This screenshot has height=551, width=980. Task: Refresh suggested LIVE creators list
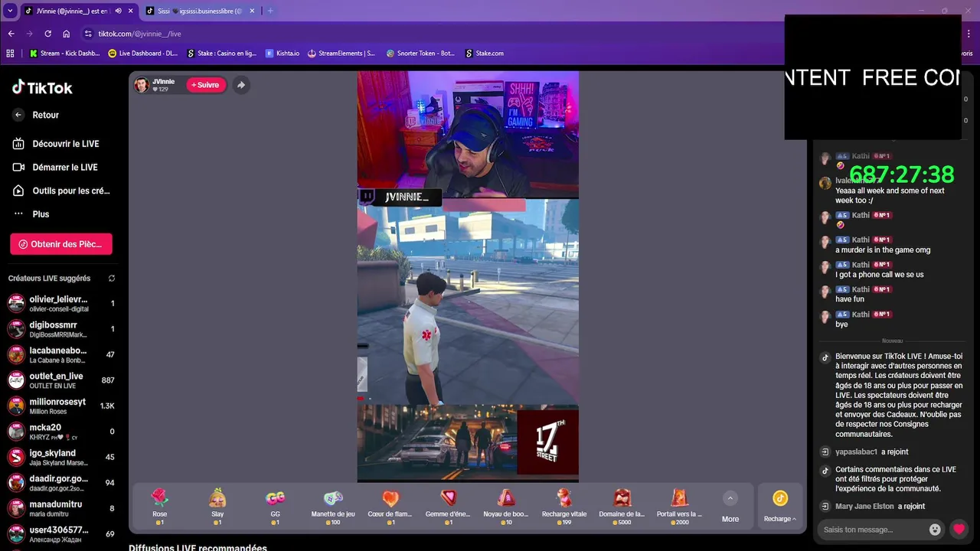[112, 279]
